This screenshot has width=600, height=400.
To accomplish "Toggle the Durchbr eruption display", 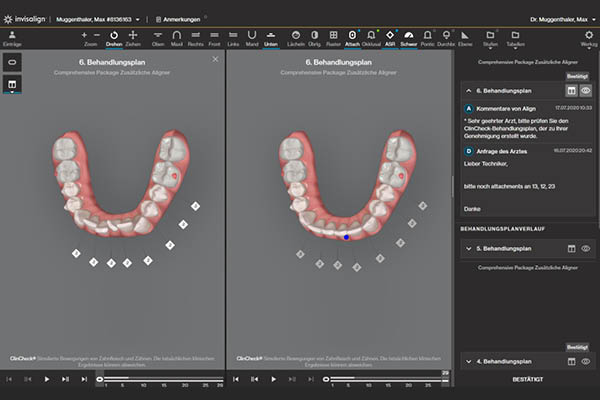I will pos(446,39).
